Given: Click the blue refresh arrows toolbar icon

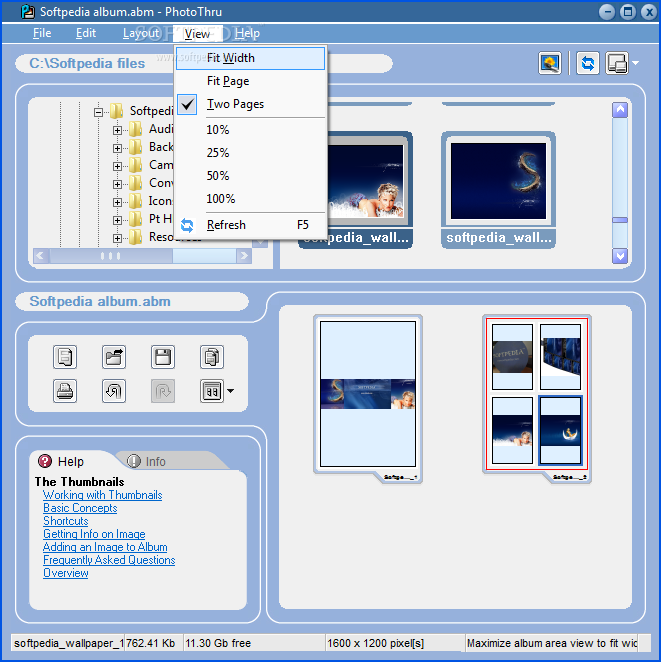Looking at the screenshot, I should click(x=588, y=63).
